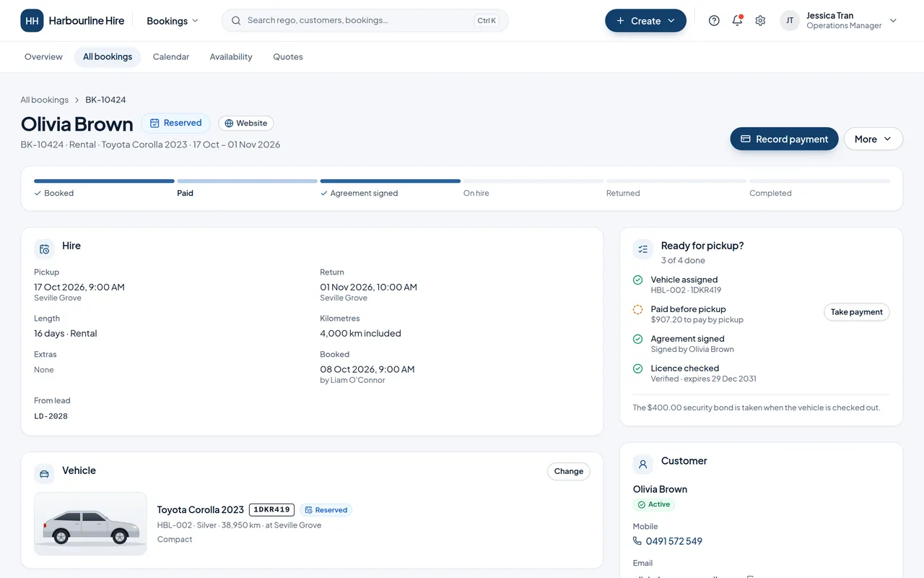924x578 pixels.
Task: Click the Customer card person icon
Action: click(643, 465)
